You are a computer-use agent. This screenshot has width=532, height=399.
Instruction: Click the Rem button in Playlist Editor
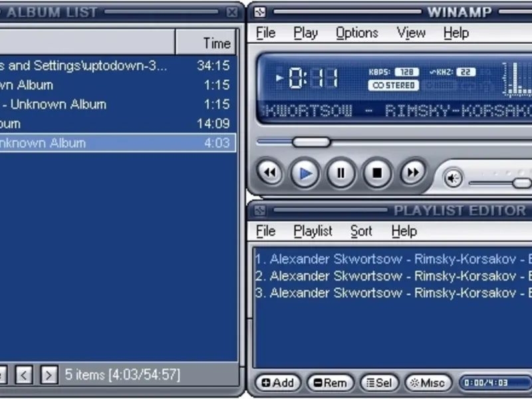coord(330,383)
